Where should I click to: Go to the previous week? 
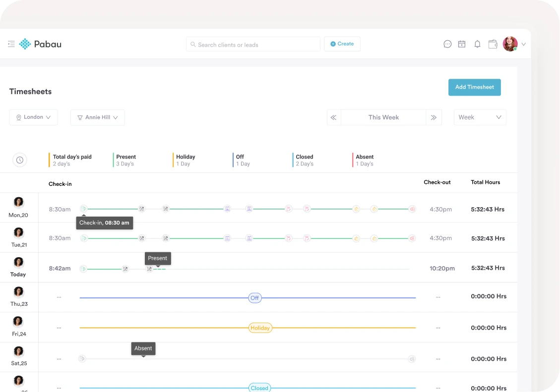(334, 117)
